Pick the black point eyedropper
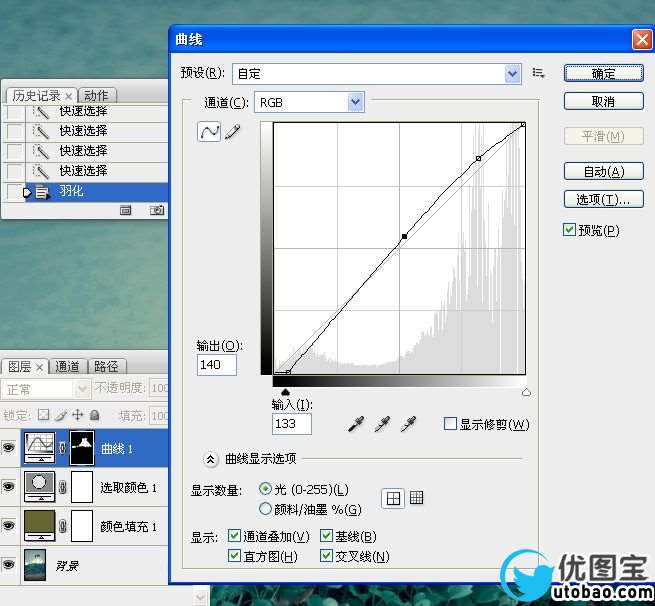 coord(355,424)
